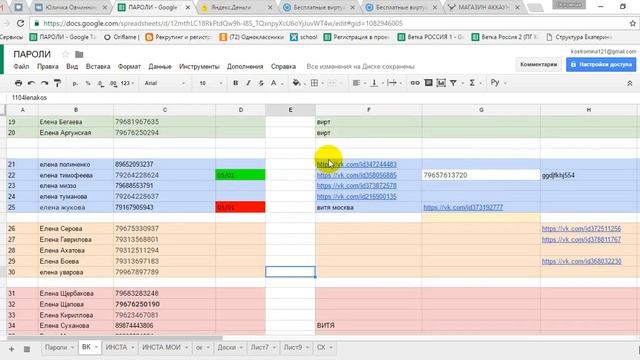640x360 pixels.
Task: Reload the page in the browser
Action: (20, 24)
